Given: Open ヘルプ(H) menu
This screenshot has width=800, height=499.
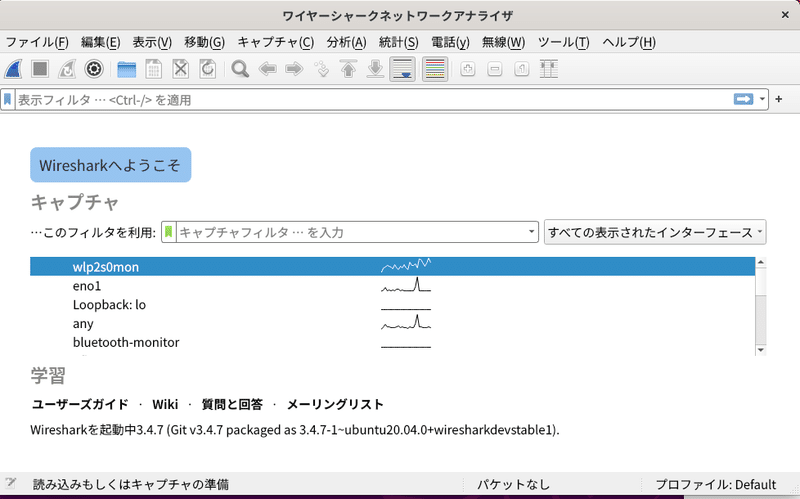Looking at the screenshot, I should pyautogui.click(x=629, y=42).
